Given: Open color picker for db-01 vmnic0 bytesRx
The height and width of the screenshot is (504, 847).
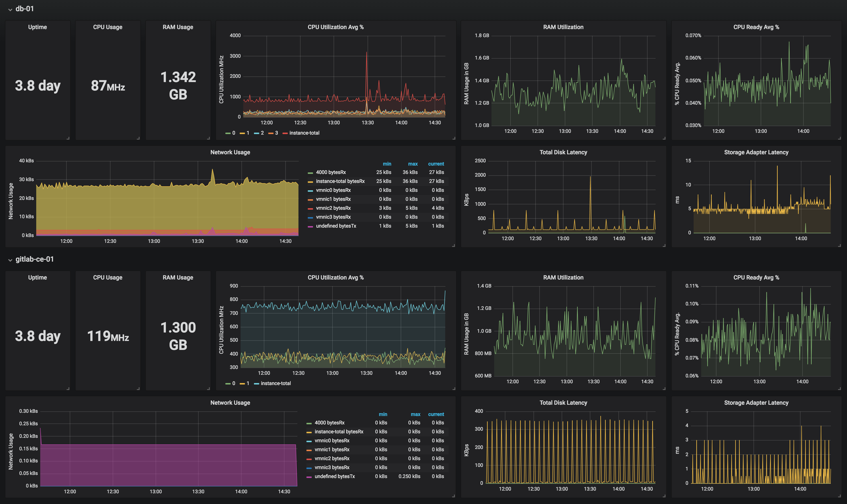Looking at the screenshot, I should point(310,191).
